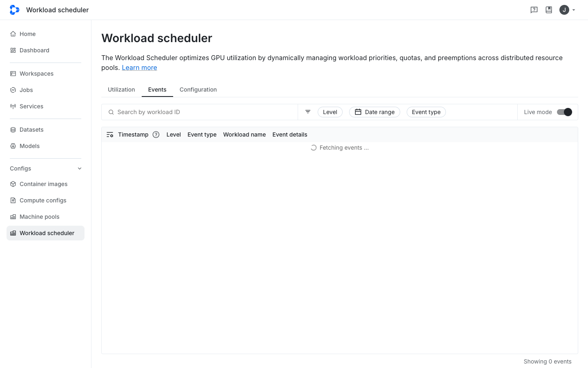Click the filter lines icon

pos(308,112)
